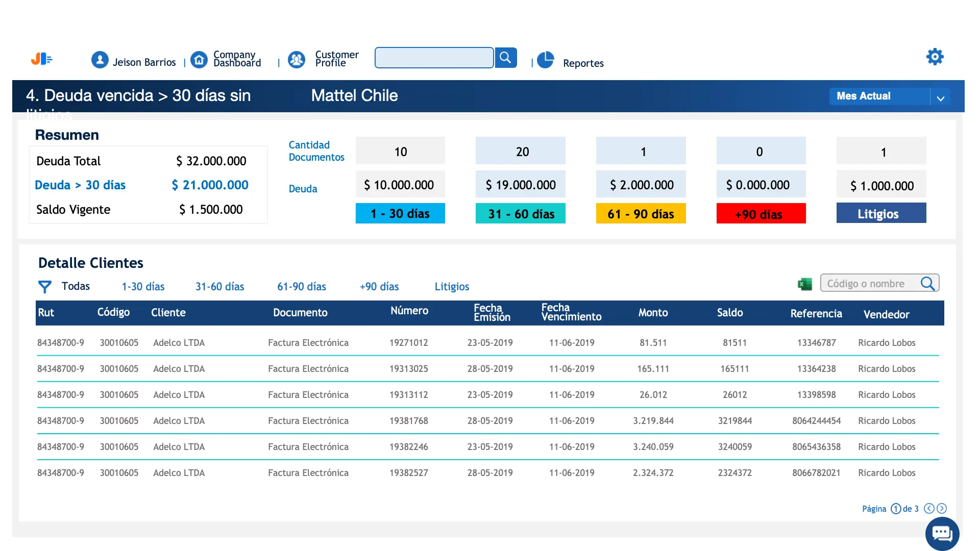
Task: Go to next page arrow
Action: (x=942, y=509)
